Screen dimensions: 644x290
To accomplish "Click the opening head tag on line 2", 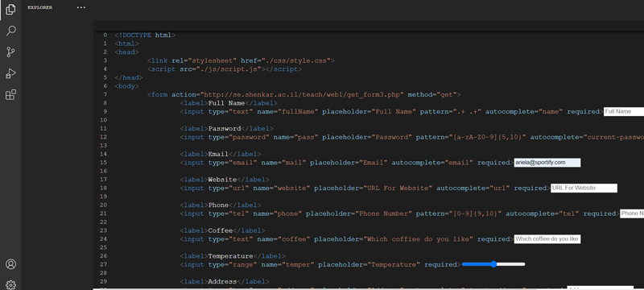I will pos(127,52).
